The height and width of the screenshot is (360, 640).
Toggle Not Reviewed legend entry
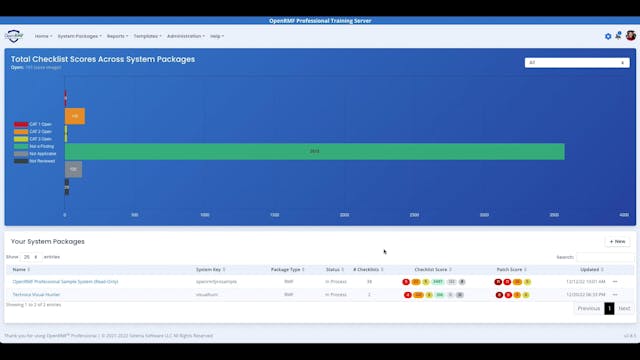34,161
